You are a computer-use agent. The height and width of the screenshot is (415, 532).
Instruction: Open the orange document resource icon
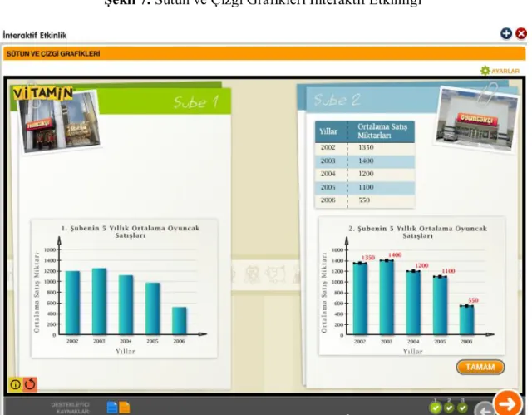coord(124,408)
